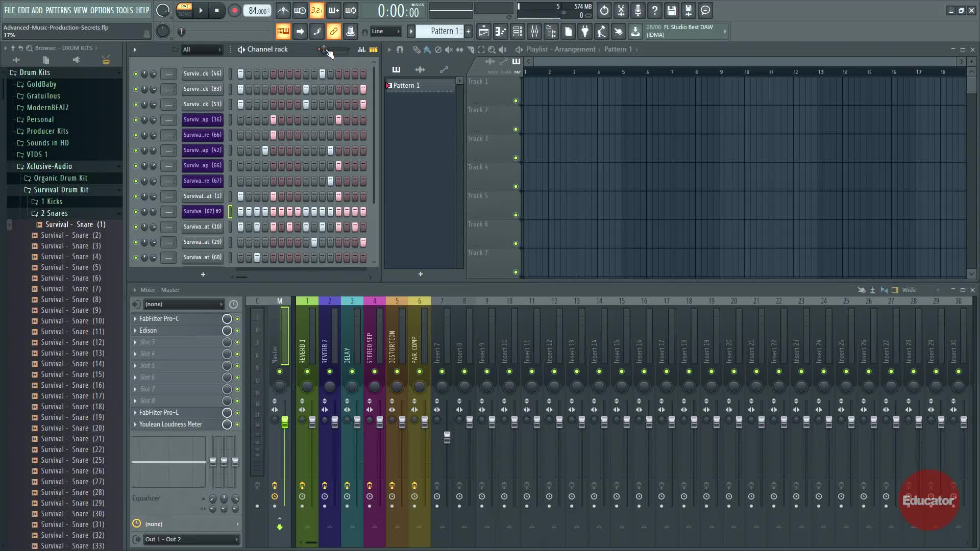Mute the REVERB 1 mixer track
This screenshot has width=980, height=551.
[x=307, y=371]
